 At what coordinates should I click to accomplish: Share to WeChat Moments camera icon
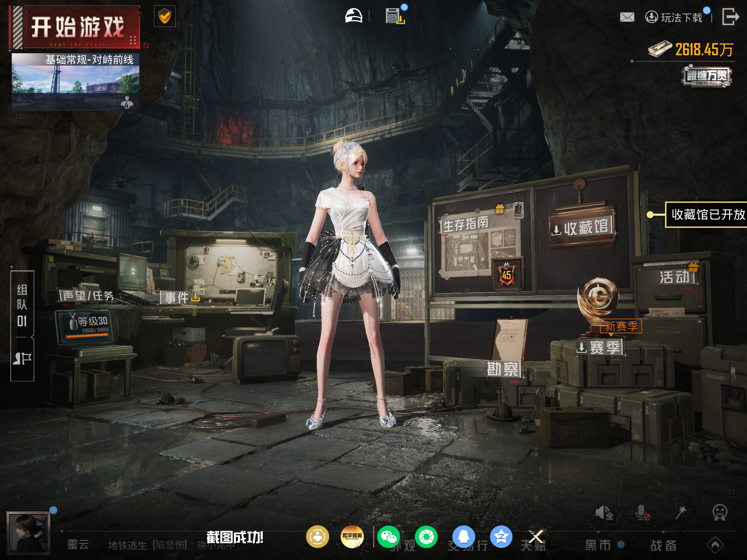426,537
